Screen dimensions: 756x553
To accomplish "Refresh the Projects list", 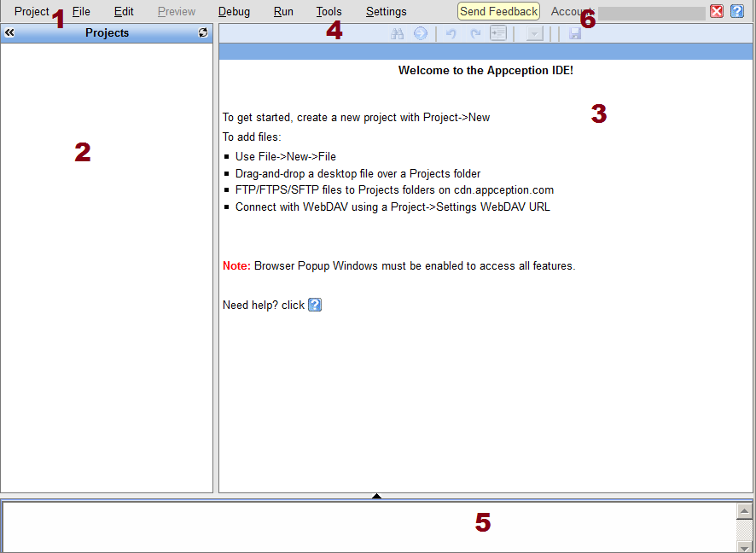I will pos(203,32).
